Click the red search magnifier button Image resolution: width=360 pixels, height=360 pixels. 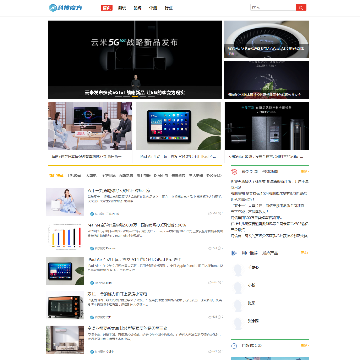(301, 7)
